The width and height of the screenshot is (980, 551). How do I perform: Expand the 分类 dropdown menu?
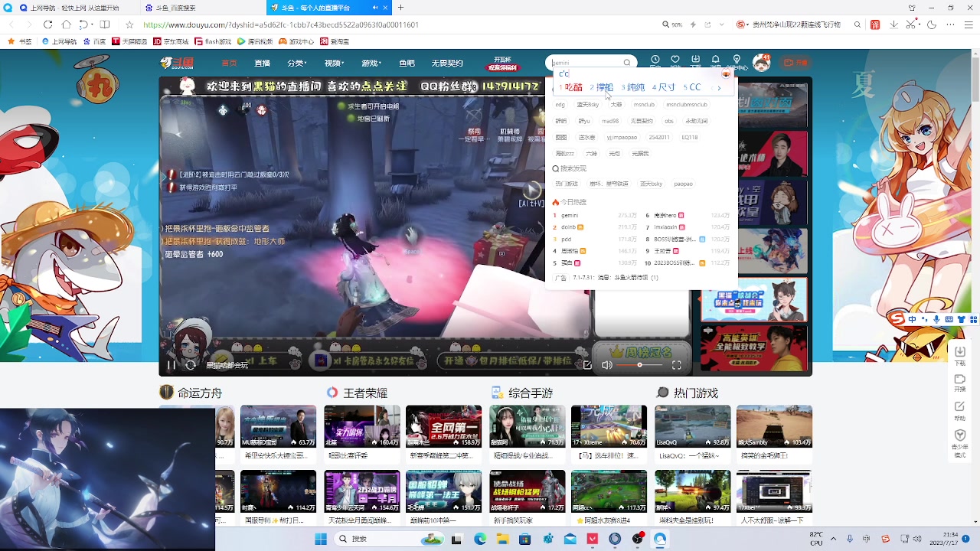297,63
